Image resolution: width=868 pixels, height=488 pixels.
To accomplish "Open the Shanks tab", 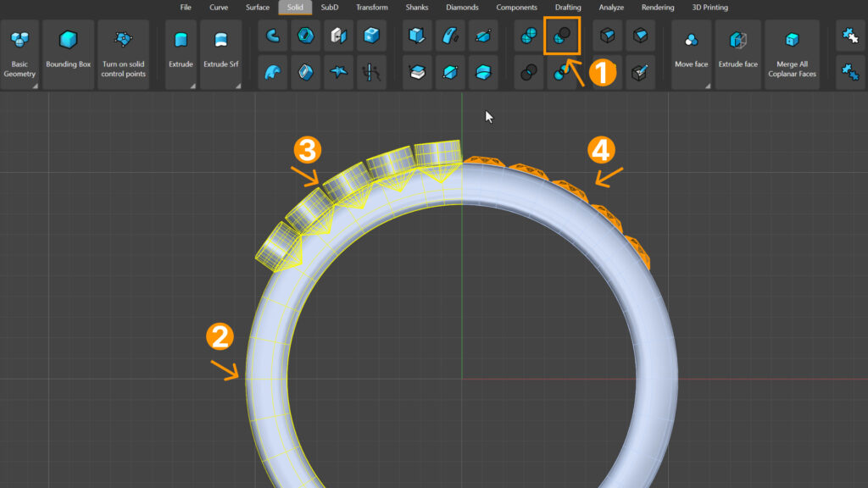I will pos(417,7).
